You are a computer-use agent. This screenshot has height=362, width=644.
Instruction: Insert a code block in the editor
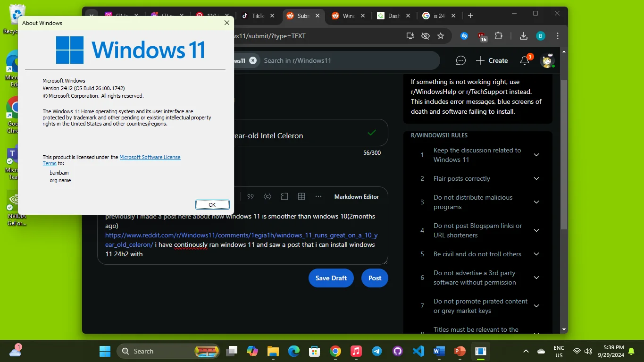[x=284, y=196]
